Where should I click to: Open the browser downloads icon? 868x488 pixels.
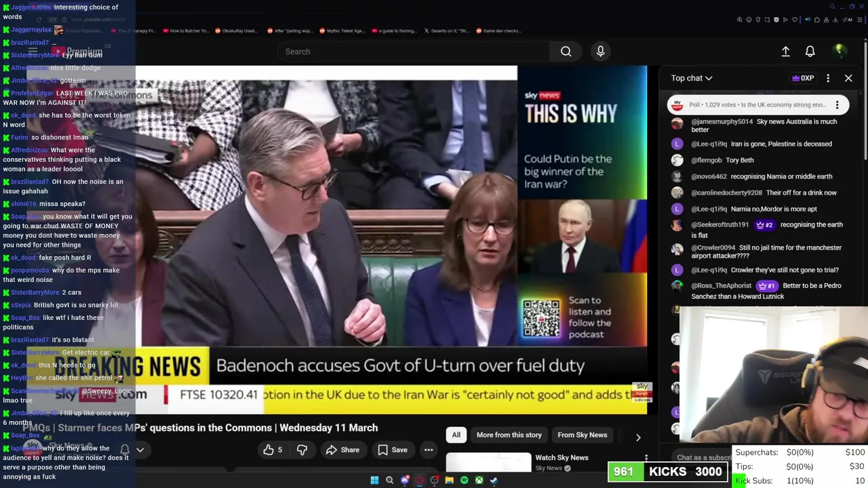[x=835, y=20]
